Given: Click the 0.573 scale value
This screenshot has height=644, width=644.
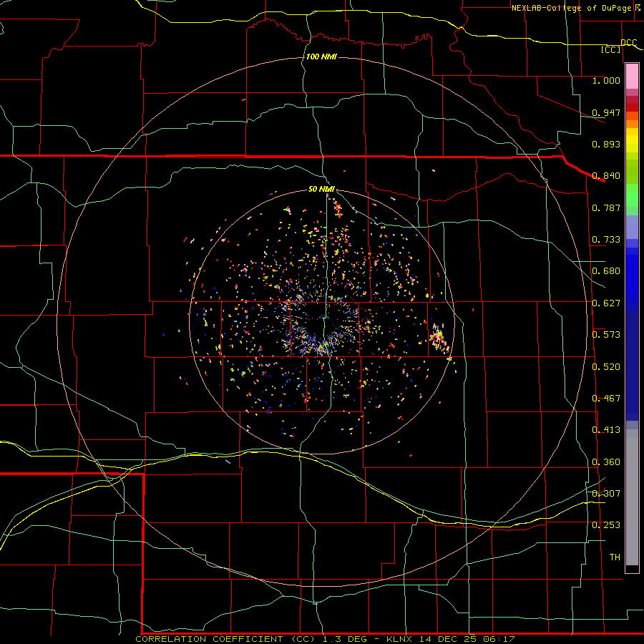Looking at the screenshot, I should pos(606,335).
